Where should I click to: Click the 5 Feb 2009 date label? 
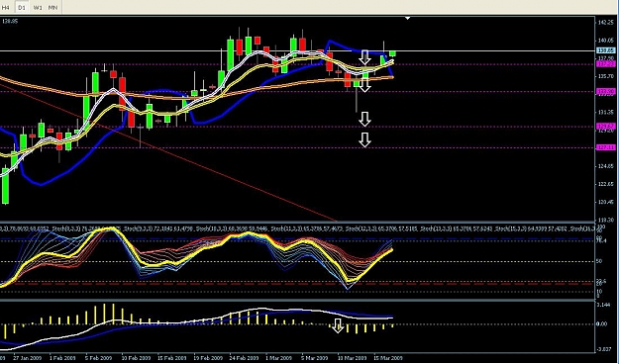pos(99,358)
